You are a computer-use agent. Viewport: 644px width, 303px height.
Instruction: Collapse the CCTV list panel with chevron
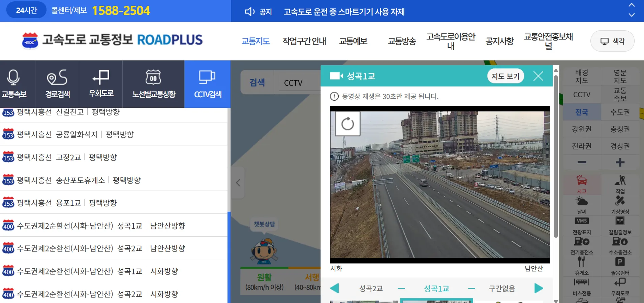click(238, 183)
